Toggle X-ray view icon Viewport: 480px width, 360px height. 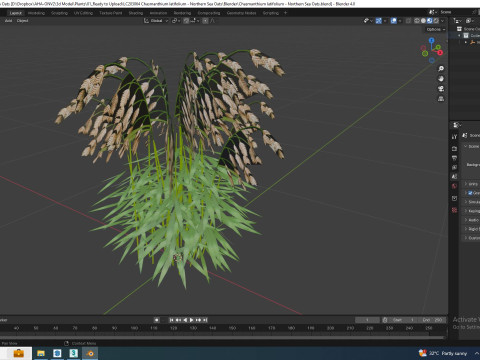click(408, 21)
